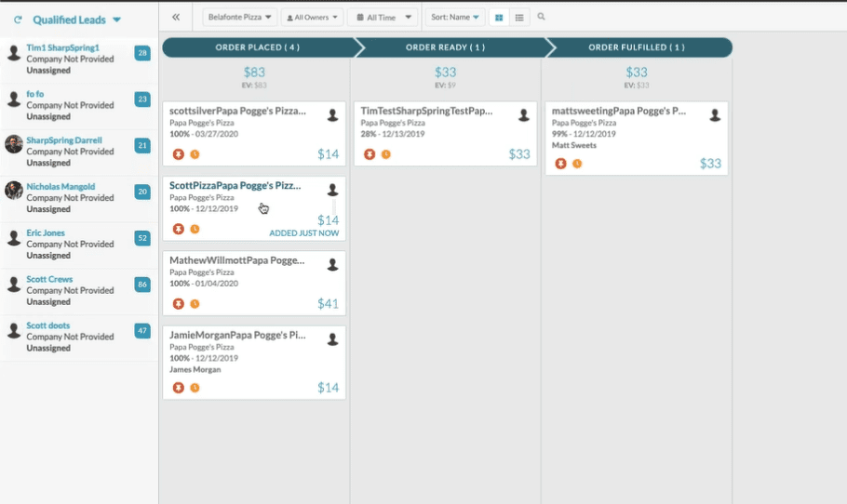Collapse the leads sidebar with double-chevron icon
Viewport: 847px width, 504px height.
176,17
